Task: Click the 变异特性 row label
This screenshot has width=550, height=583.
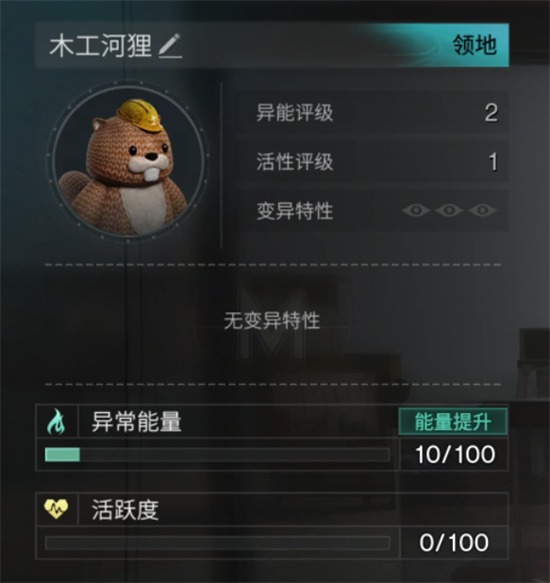Action: 295,211
